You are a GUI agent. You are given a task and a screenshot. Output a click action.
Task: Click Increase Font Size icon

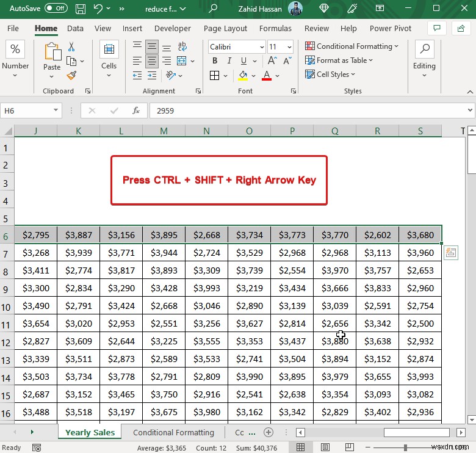pos(272,60)
